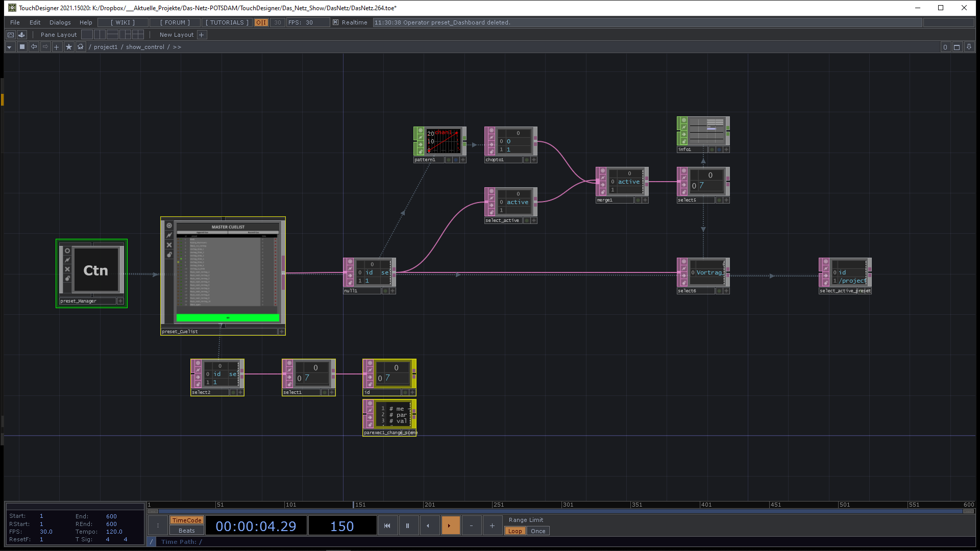Toggle the O|I power switch
This screenshot has height=551, width=980.
pos(261,22)
